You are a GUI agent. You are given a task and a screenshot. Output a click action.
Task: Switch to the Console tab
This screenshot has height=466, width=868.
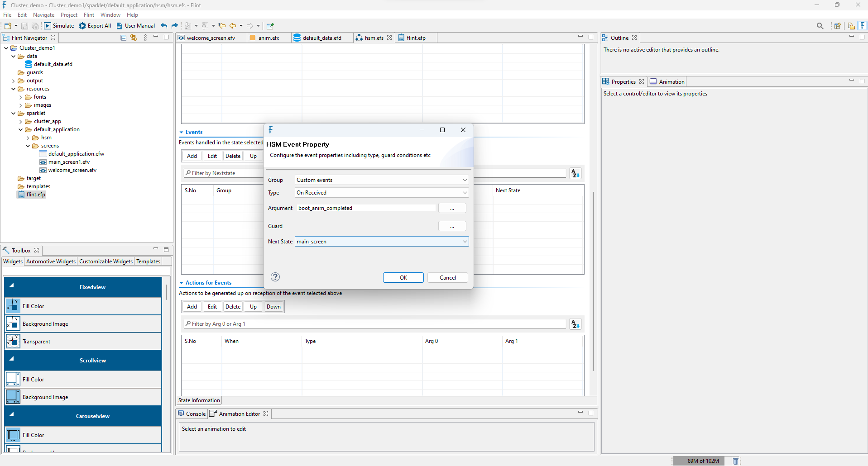pos(192,414)
